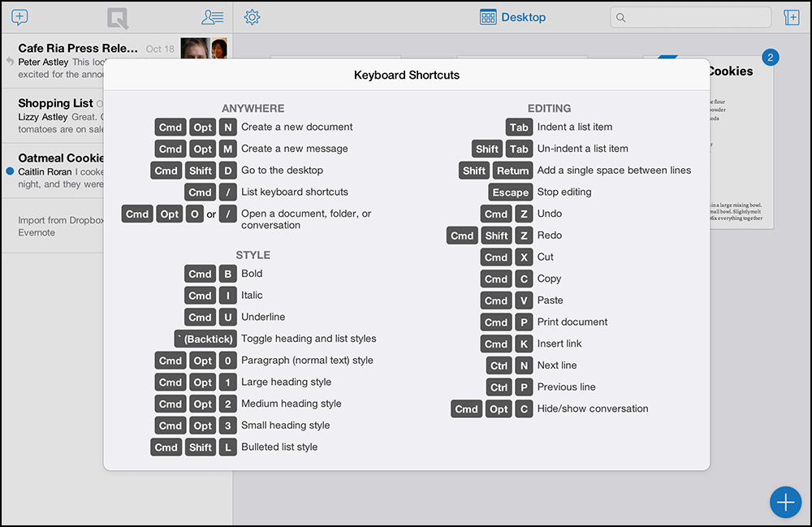Open settings via the gear icon
The height and width of the screenshot is (527, 812).
coord(252,16)
